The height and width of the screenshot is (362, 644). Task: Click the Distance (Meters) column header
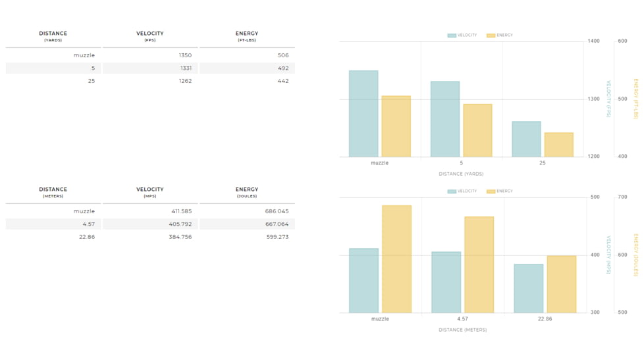53,192
